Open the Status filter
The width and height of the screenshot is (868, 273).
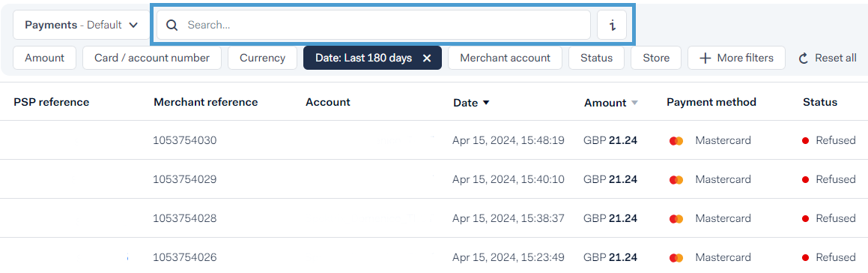pyautogui.click(x=597, y=58)
